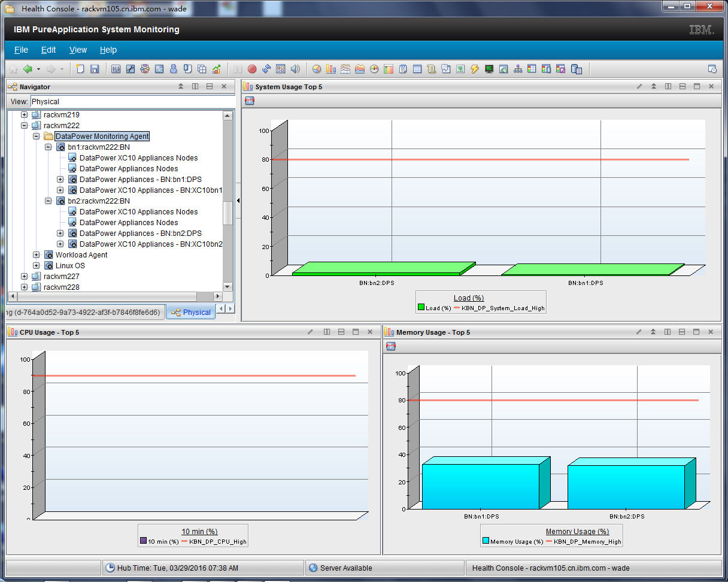Collapse the bn1:rackvm222:BN node

[48, 147]
